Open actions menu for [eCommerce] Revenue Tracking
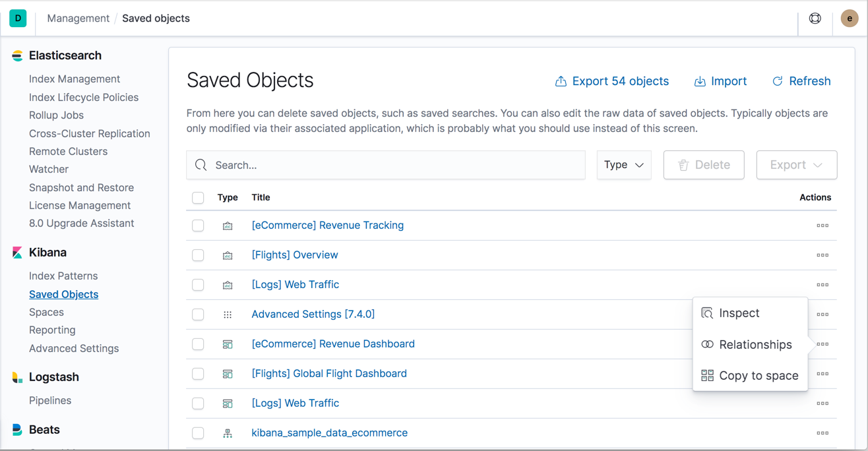The width and height of the screenshot is (868, 451). [822, 225]
